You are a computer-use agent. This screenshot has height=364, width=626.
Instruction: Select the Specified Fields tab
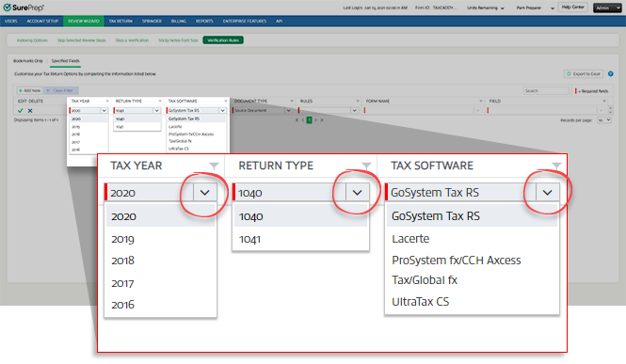pyautogui.click(x=66, y=61)
